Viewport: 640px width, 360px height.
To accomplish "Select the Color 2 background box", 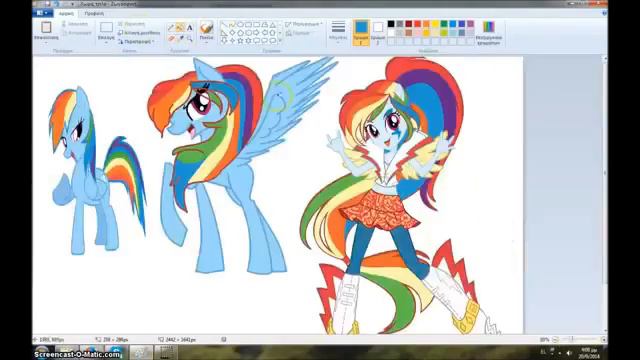I will (378, 32).
